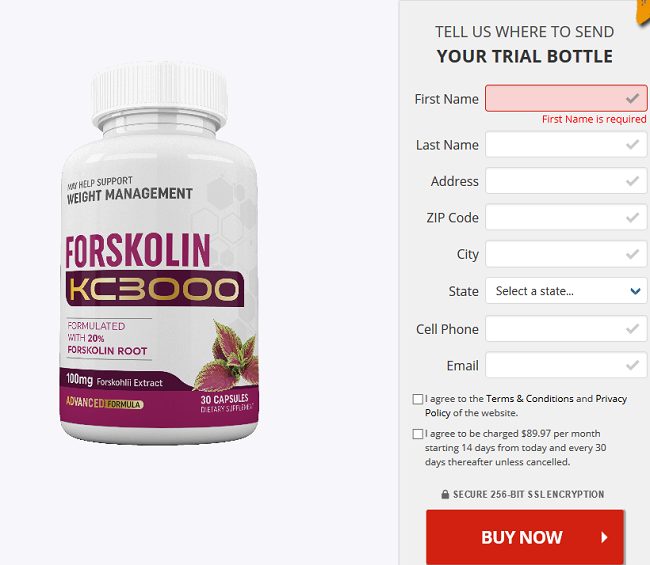The height and width of the screenshot is (565, 650).
Task: Click the checkmark icon in ZIP Code field
Action: (632, 217)
